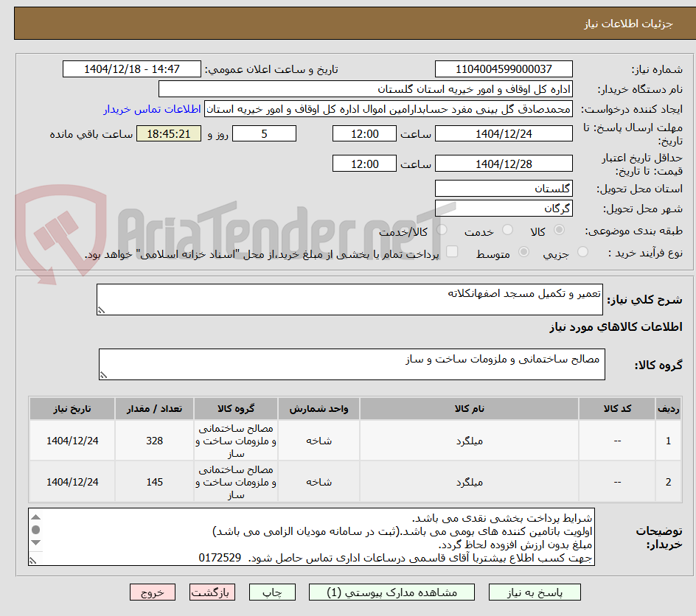This screenshot has height=616, width=696.
Task: Click the پاسخ به نیاز button
Action: tap(535, 592)
